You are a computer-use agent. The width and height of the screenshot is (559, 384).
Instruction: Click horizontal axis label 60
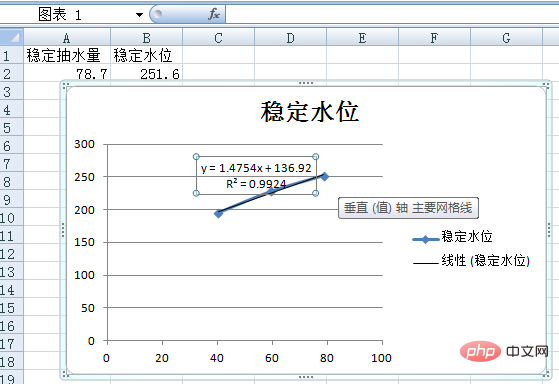point(272,358)
